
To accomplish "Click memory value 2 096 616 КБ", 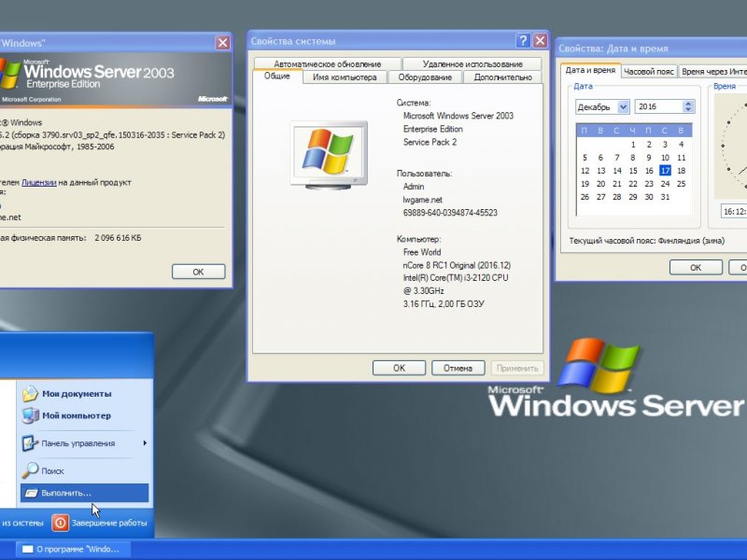I will pos(118,238).
